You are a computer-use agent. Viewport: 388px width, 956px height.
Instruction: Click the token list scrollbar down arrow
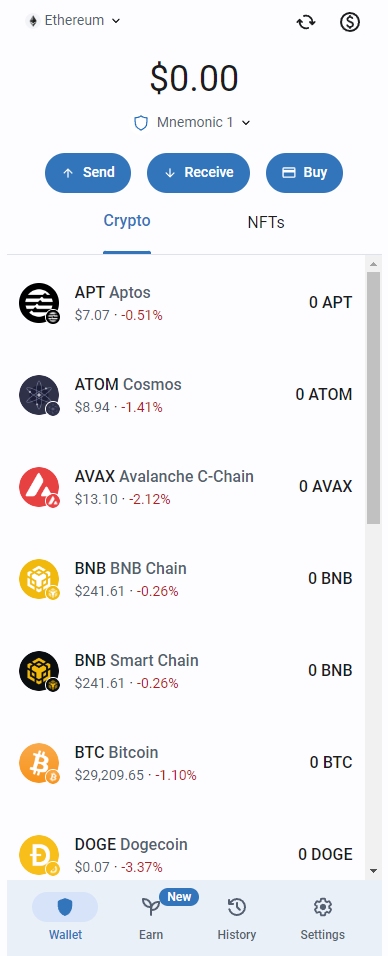click(x=373, y=871)
